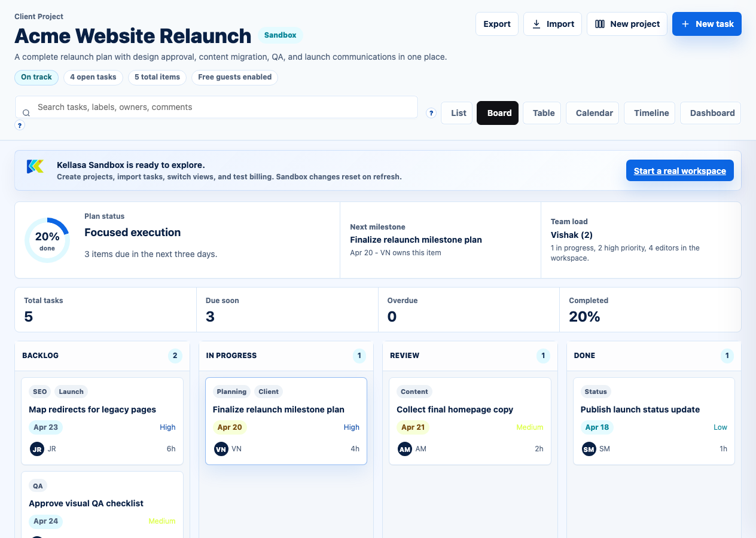Click the VN avatar on Finalize relaunch card
756x538 pixels.
click(221, 449)
